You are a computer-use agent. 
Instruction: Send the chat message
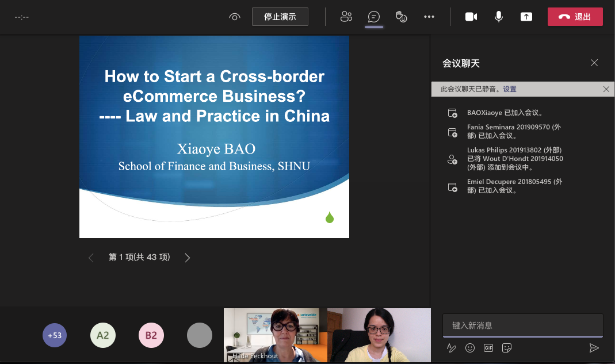click(594, 348)
